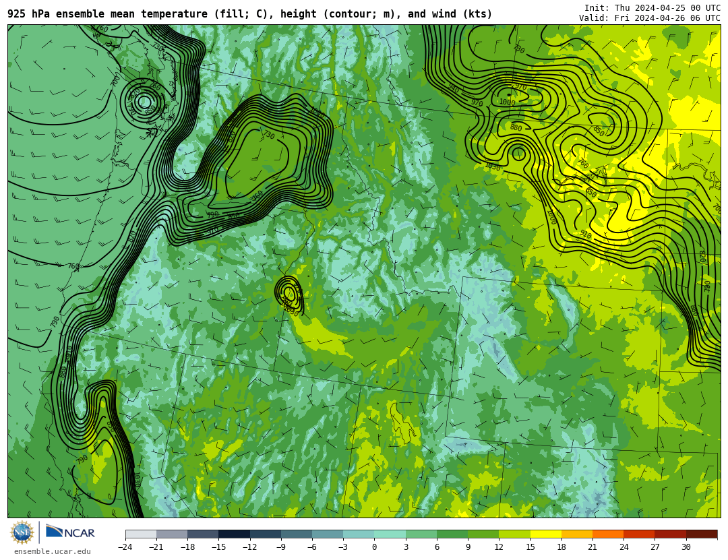Click the 27 colorbar tick label
This screenshot has width=728, height=560.
click(655, 547)
